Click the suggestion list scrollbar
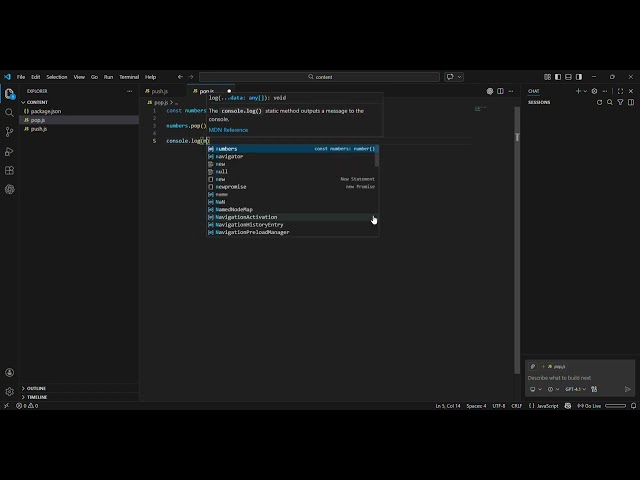 376,157
